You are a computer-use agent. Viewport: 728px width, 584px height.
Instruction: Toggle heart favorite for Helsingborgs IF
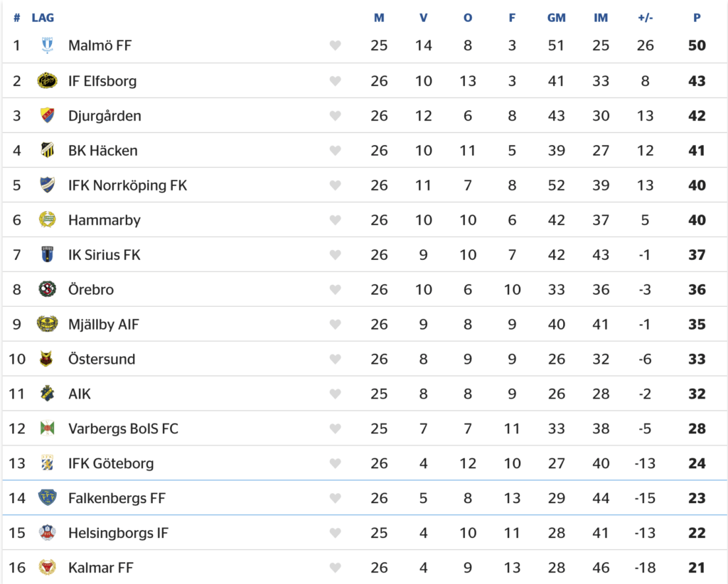coord(336,533)
